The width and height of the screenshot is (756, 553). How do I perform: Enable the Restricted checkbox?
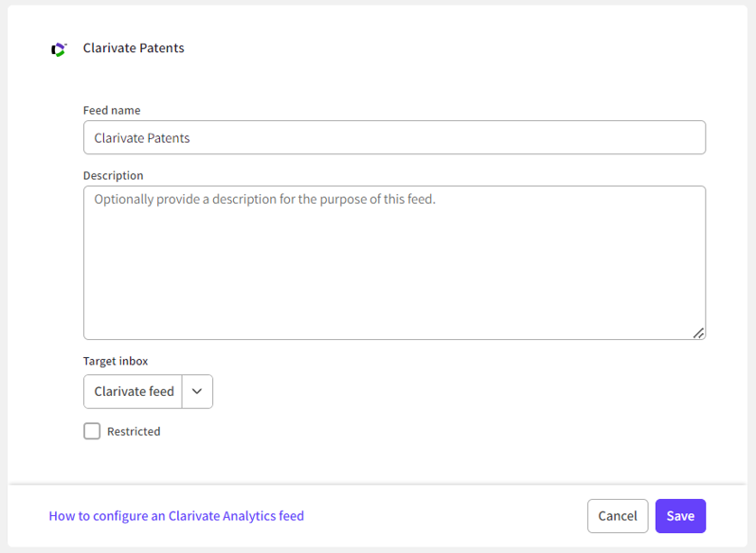[x=92, y=431]
